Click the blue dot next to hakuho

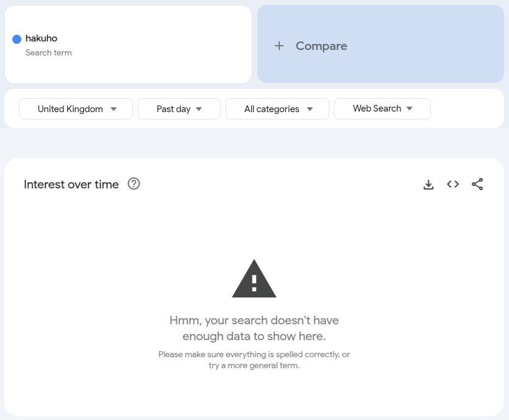tap(17, 39)
